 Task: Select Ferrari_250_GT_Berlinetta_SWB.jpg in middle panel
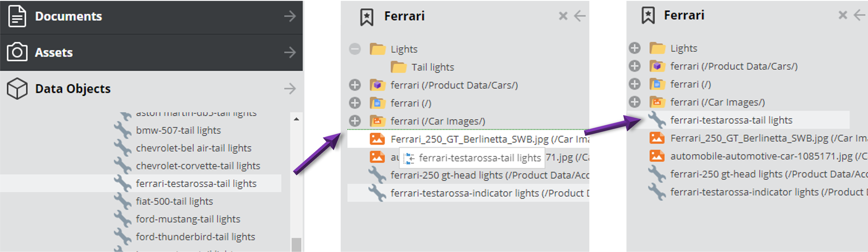pos(468,139)
